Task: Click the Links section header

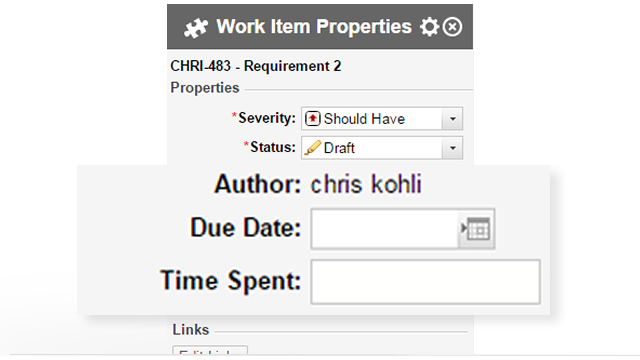Action: coord(191,329)
